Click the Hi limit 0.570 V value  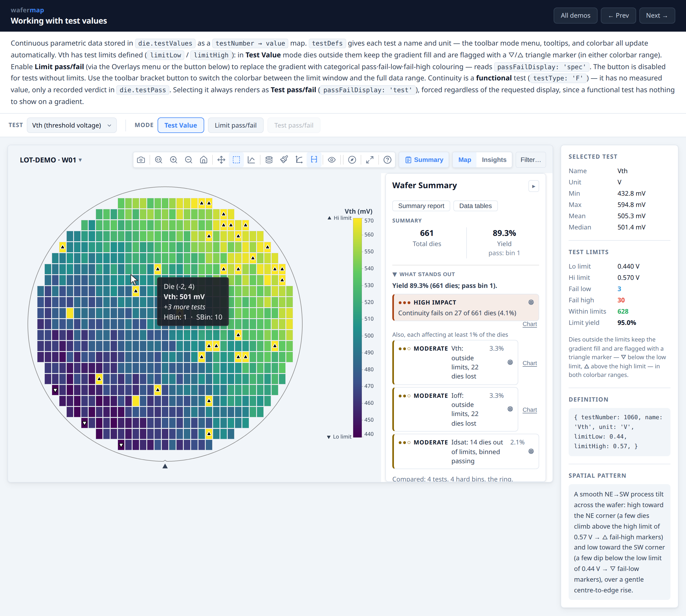628,277
